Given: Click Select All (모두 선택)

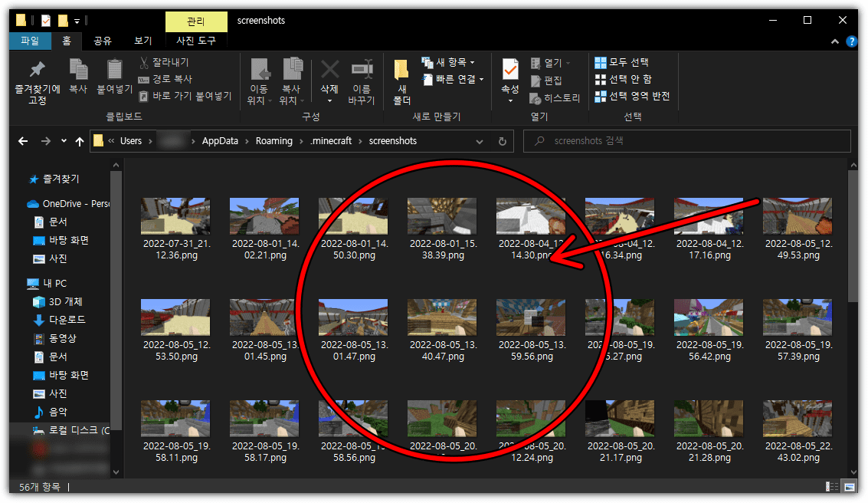Looking at the screenshot, I should (x=621, y=62).
